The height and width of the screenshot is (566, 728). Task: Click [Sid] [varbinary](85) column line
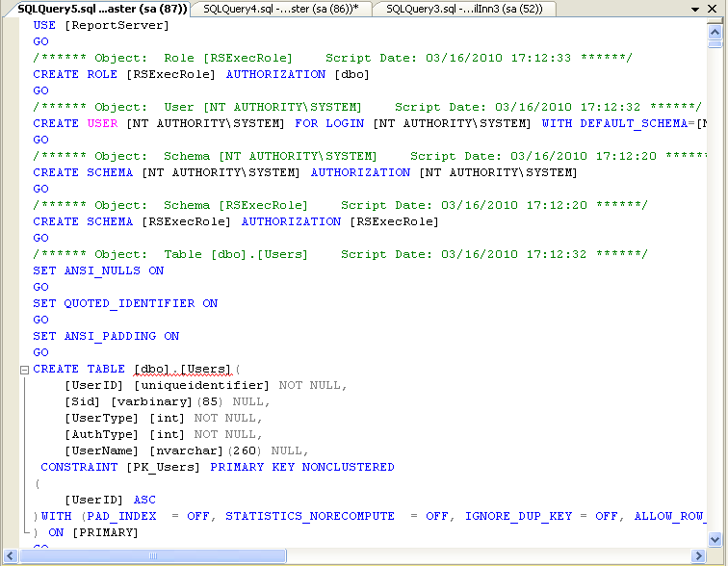coord(167,401)
